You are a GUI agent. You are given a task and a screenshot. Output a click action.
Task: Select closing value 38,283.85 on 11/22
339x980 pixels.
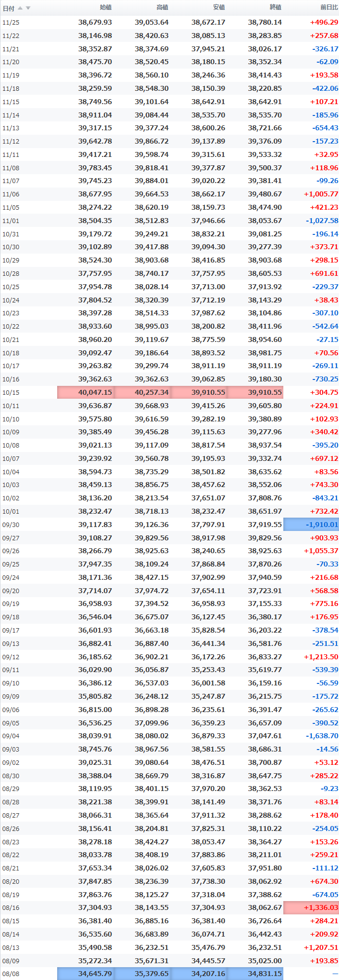265,36
